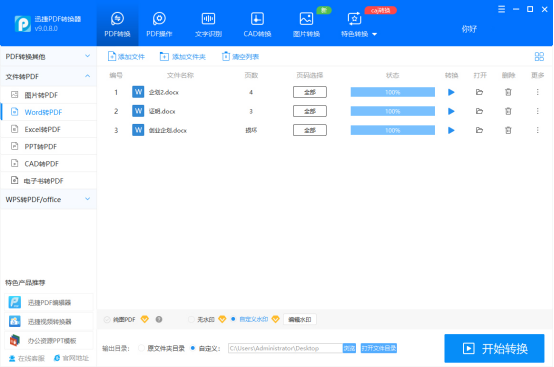This screenshot has width=554, height=367.
Task: Click the 清空列表 button
Action: pos(240,57)
